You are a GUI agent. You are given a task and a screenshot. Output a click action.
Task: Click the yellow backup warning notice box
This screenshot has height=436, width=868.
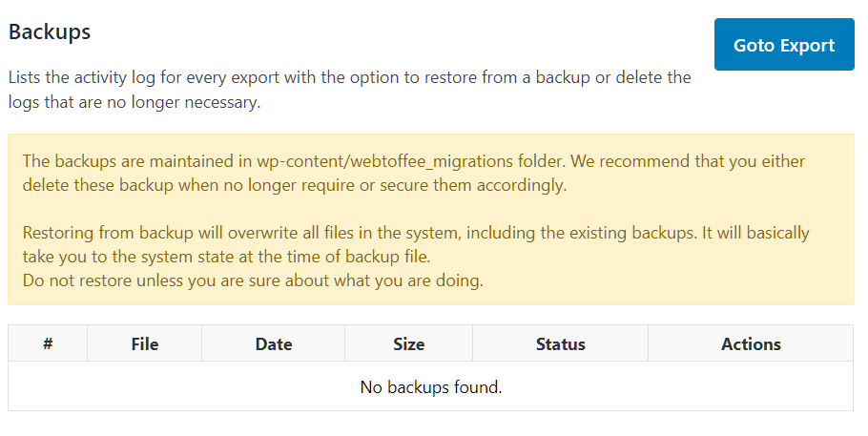point(431,219)
